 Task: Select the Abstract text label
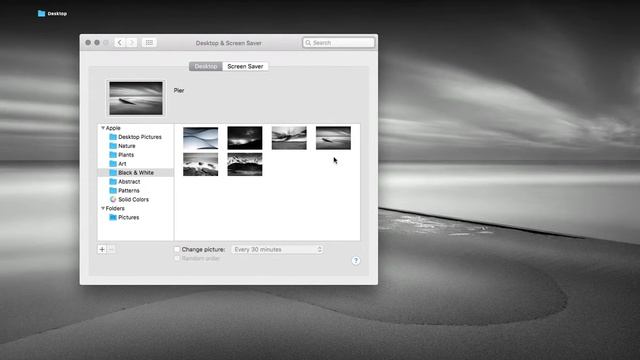pyautogui.click(x=129, y=182)
